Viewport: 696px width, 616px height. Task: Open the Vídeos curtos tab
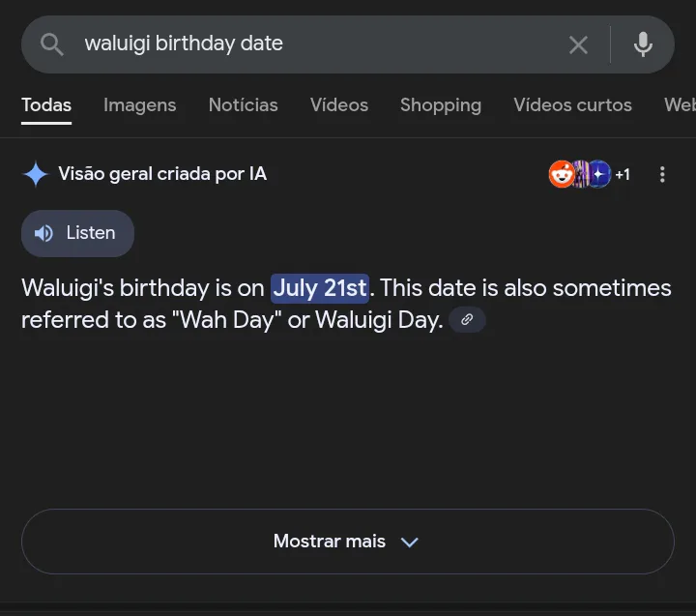pyautogui.click(x=572, y=105)
